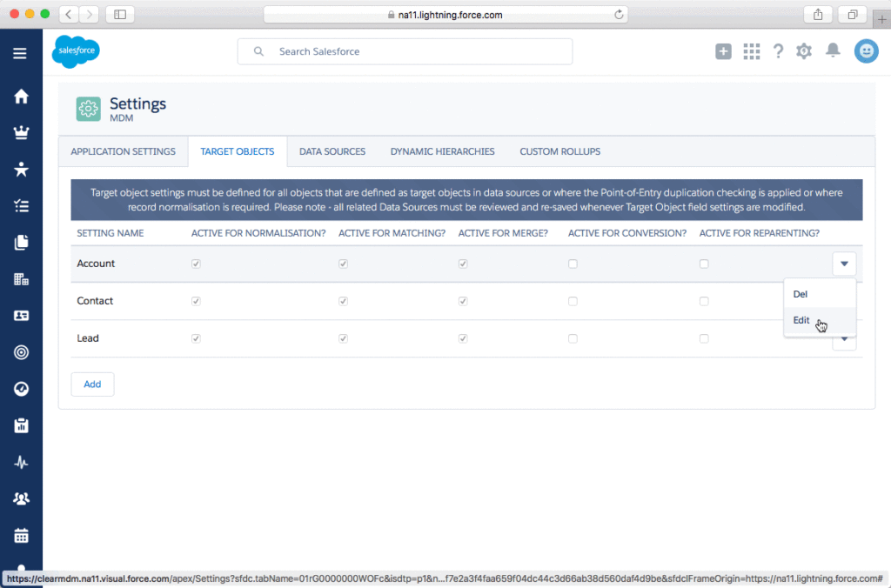The image size is (891, 588).
Task: Open the hamburger navigation menu
Action: 20,52
